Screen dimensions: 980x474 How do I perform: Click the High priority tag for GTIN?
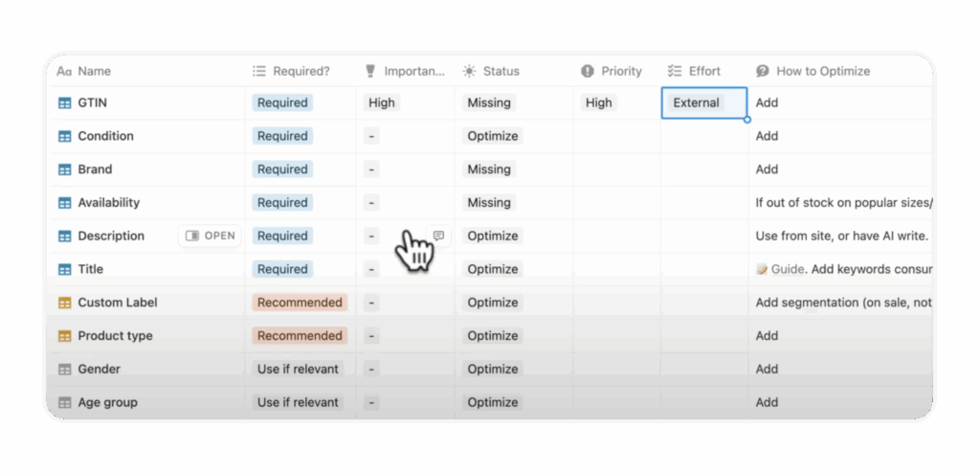[598, 103]
